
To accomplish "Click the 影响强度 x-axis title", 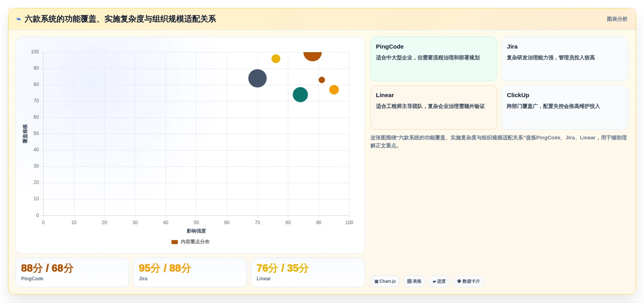I will point(196,231).
